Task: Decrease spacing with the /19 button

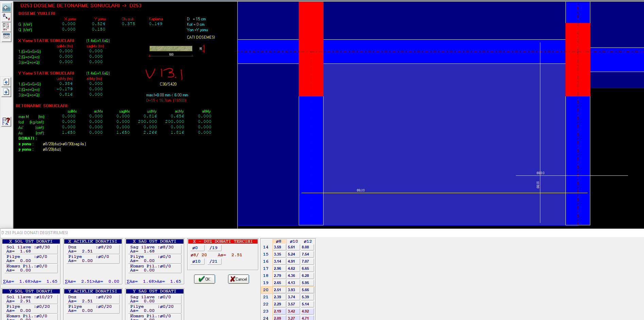Action: pyautogui.click(x=214, y=248)
